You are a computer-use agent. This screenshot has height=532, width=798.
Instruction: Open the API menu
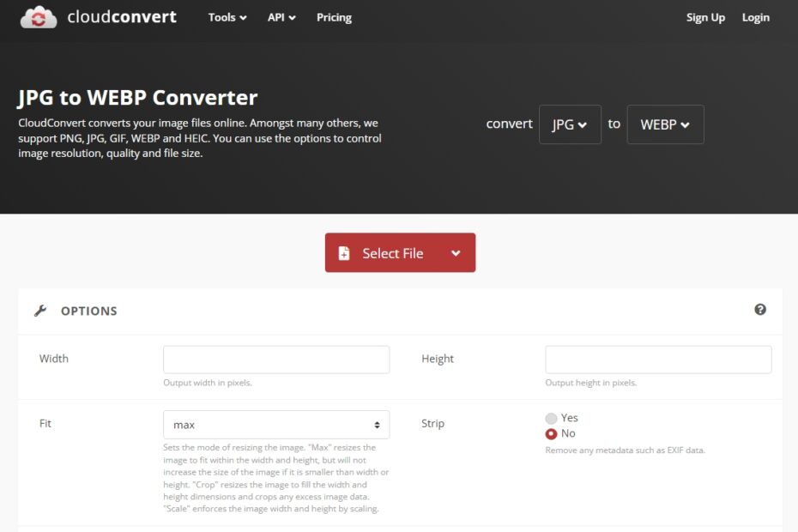pos(281,17)
